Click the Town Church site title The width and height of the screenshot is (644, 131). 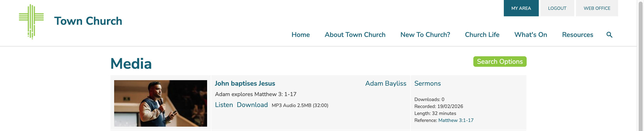(x=88, y=21)
